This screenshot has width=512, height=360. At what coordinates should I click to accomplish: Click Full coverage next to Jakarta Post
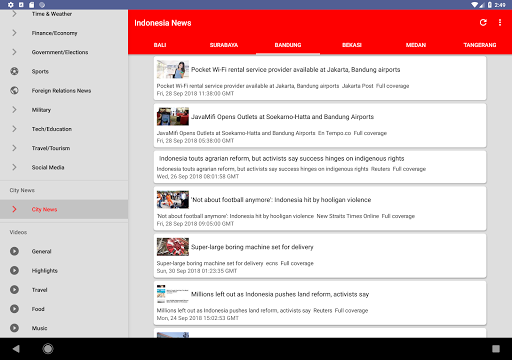tap(393, 86)
